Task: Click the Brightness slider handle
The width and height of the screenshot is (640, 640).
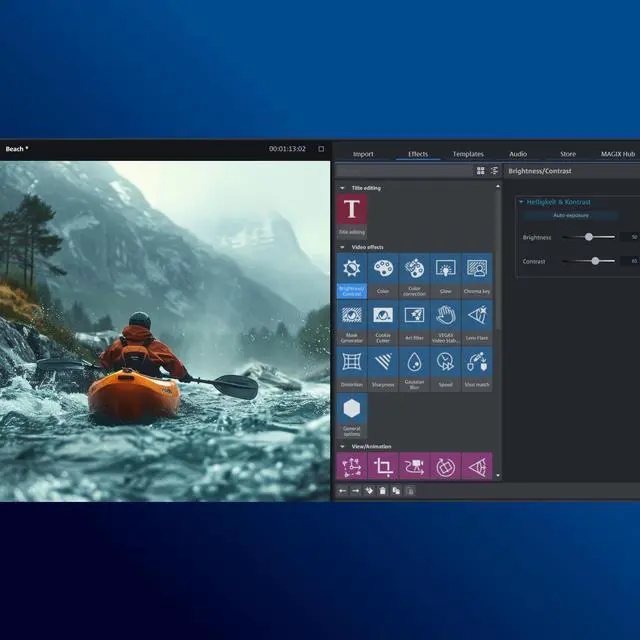Action: (x=589, y=237)
